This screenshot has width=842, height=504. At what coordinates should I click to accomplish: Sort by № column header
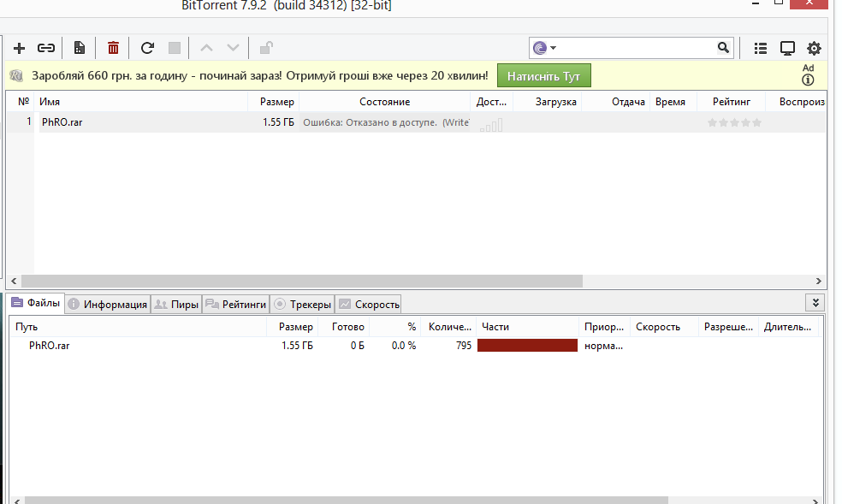tap(24, 102)
